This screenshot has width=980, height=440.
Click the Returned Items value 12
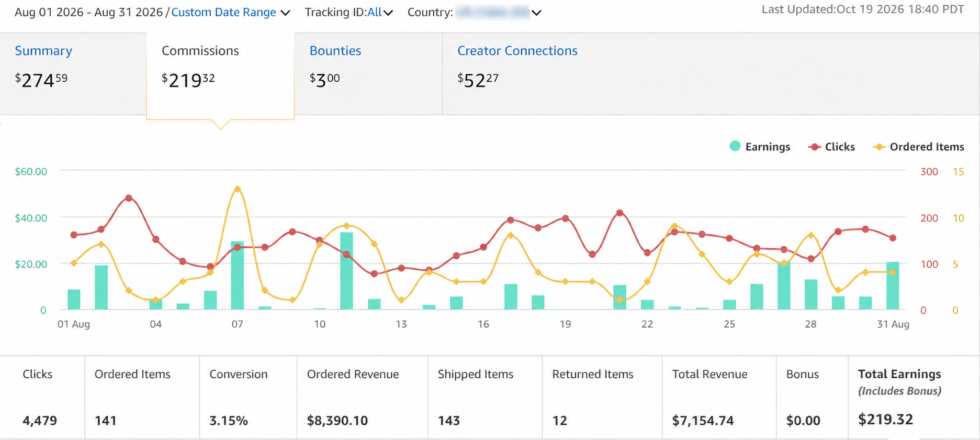pyautogui.click(x=560, y=421)
